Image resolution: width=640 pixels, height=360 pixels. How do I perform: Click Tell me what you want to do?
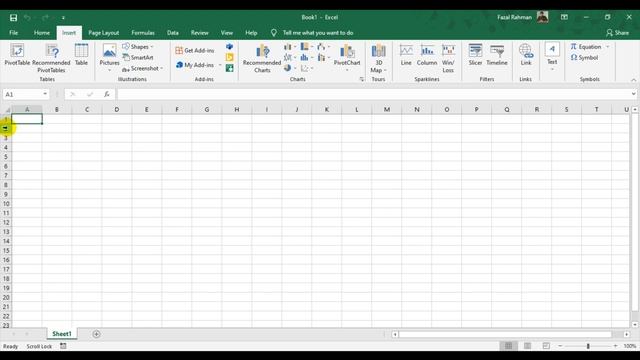318,33
